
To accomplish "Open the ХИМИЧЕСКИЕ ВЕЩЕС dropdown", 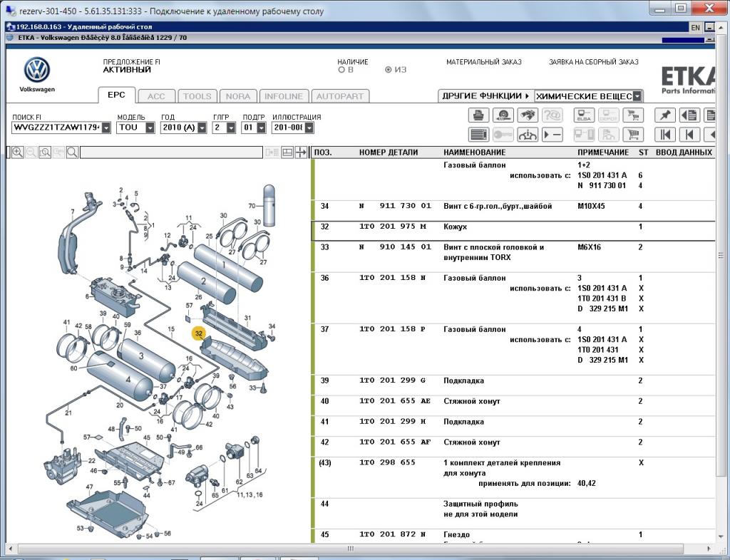I will 637,96.
